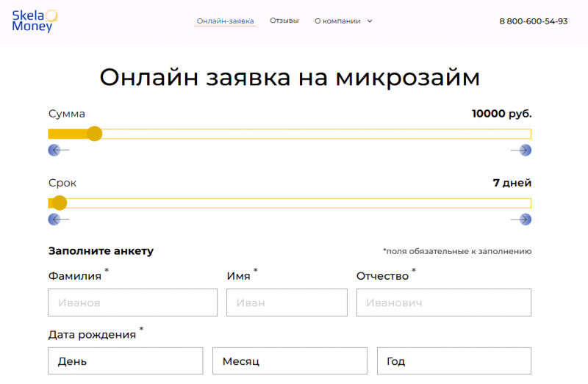Decrease term with Срок left arrow
This screenshot has height=384, width=588.
(59, 219)
